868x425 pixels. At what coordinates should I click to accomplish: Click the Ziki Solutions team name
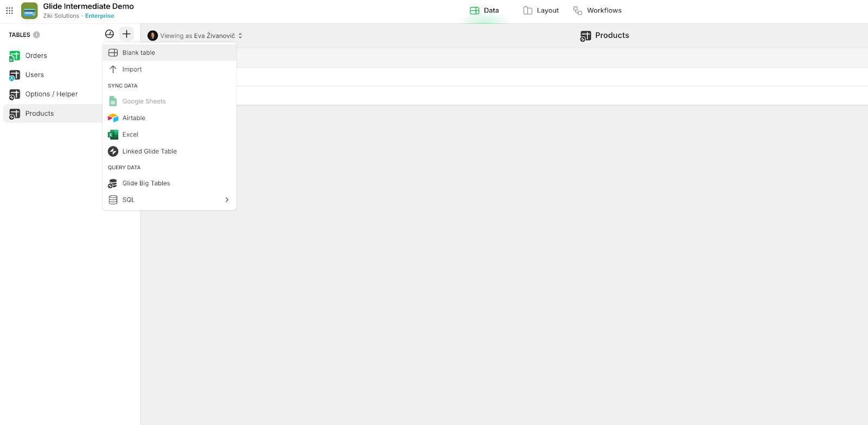61,16
